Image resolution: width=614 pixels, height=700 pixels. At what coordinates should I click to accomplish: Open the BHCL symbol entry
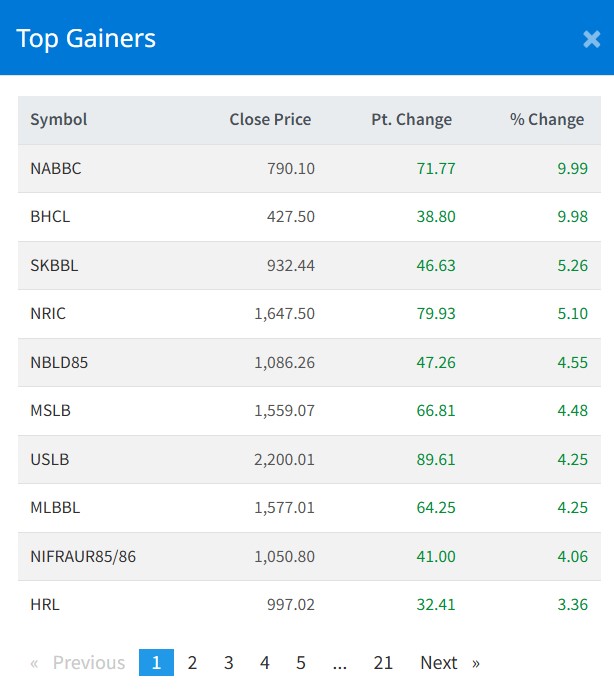(x=50, y=217)
